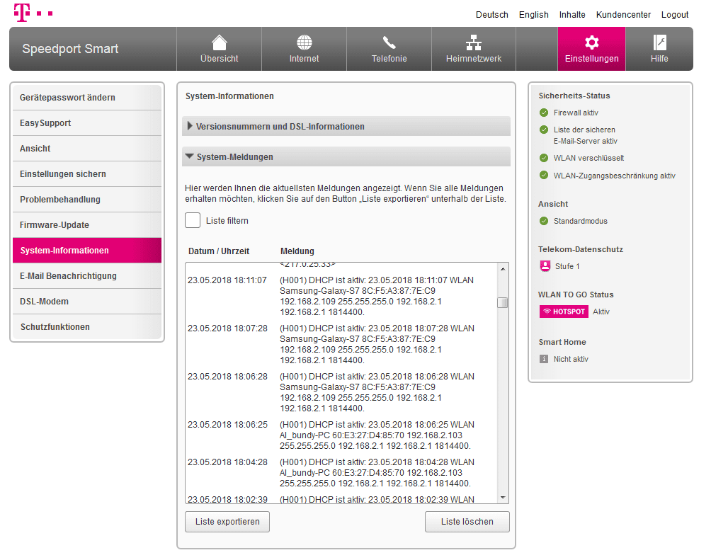Click Liste exportieren button
728x560 pixels.
click(x=227, y=522)
